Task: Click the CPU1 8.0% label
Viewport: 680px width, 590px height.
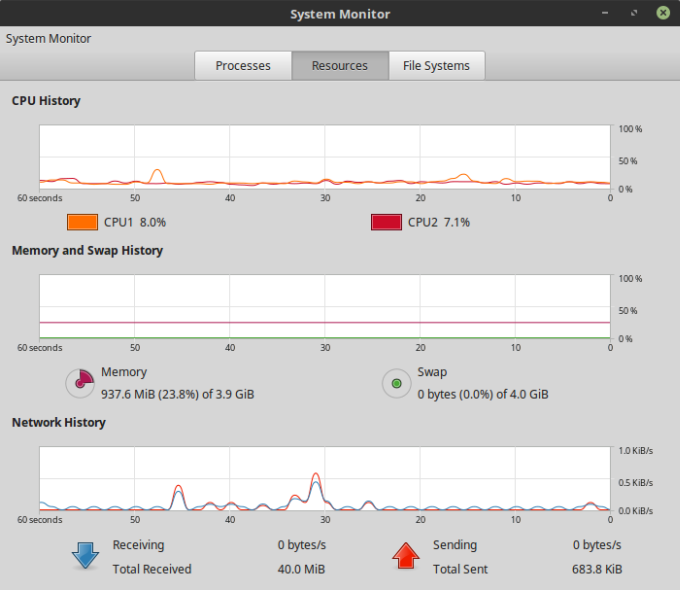Action: click(x=135, y=222)
